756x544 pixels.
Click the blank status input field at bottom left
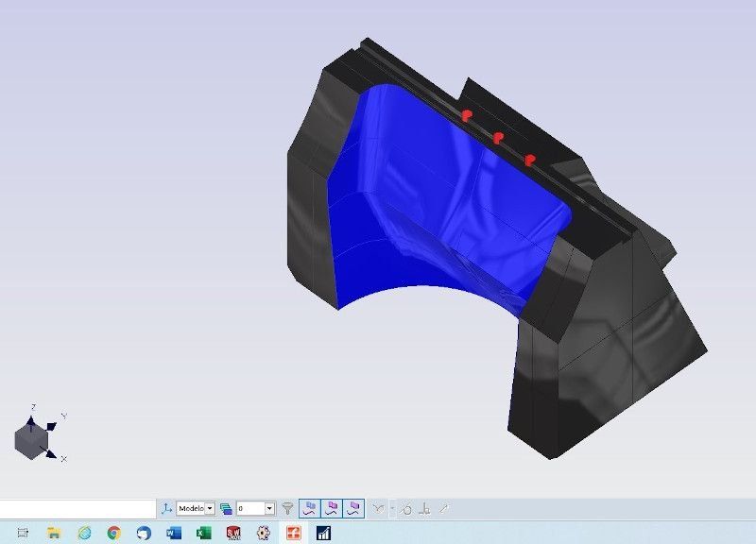[76, 508]
